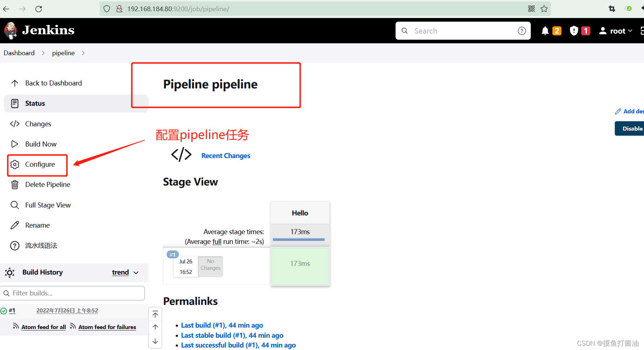Click the QR code icon in address bar
The image size is (644, 350).
click(x=531, y=9)
